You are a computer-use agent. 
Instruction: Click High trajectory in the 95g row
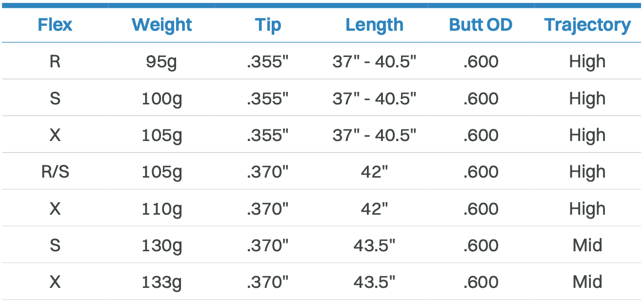(x=587, y=61)
